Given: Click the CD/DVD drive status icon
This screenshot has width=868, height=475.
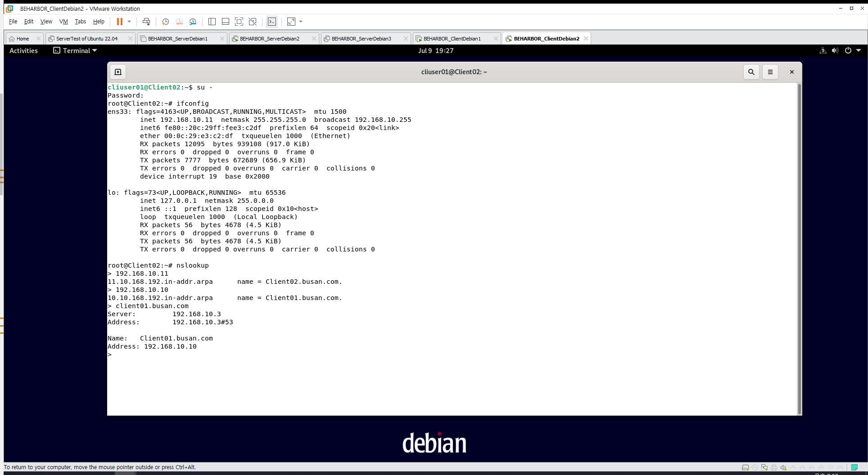Looking at the screenshot, I should 755,467.
